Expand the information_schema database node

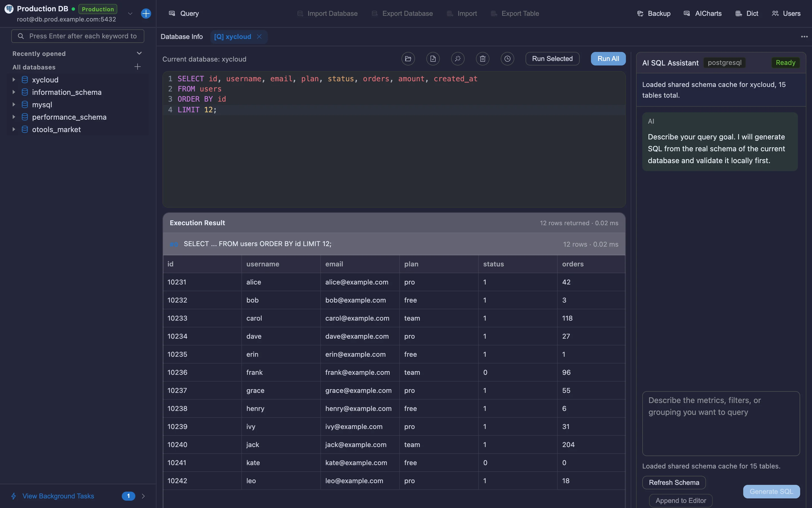(x=14, y=92)
